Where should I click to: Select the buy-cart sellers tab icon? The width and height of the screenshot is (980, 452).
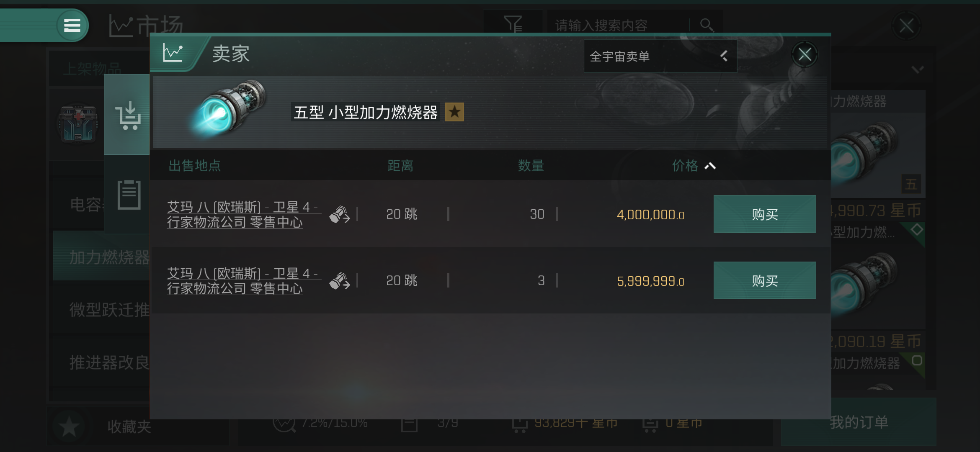(x=127, y=115)
